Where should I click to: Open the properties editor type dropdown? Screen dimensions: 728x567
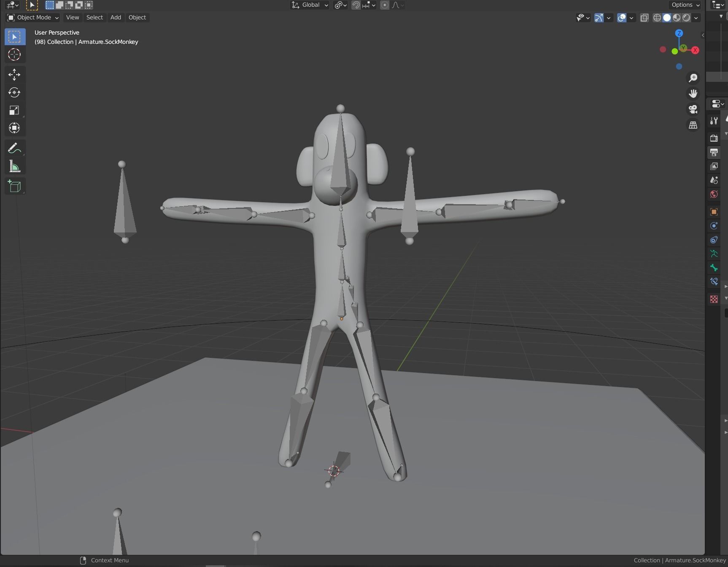point(717,104)
